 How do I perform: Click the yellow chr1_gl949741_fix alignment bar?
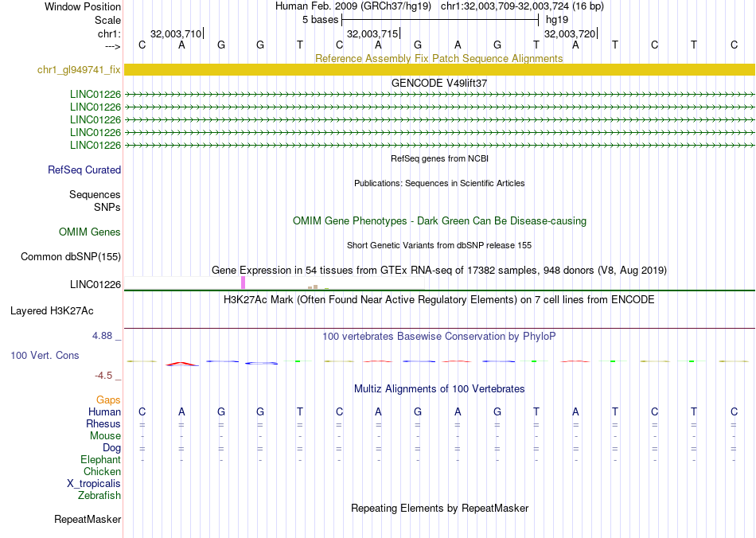click(439, 69)
